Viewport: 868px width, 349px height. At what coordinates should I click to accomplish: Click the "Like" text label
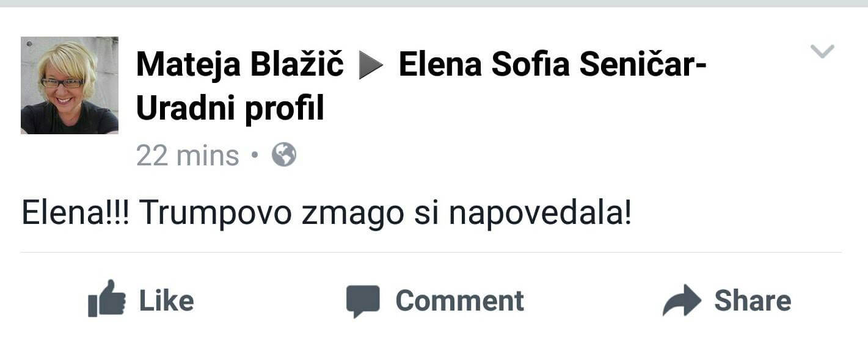tap(166, 301)
